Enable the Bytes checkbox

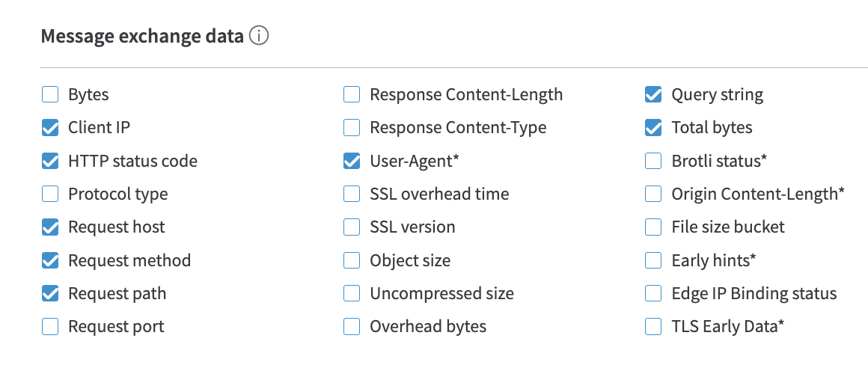(x=50, y=95)
